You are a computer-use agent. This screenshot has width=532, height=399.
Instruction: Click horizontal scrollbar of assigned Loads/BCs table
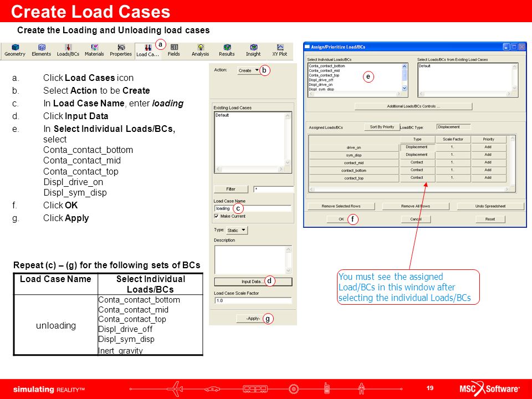[x=410, y=190]
